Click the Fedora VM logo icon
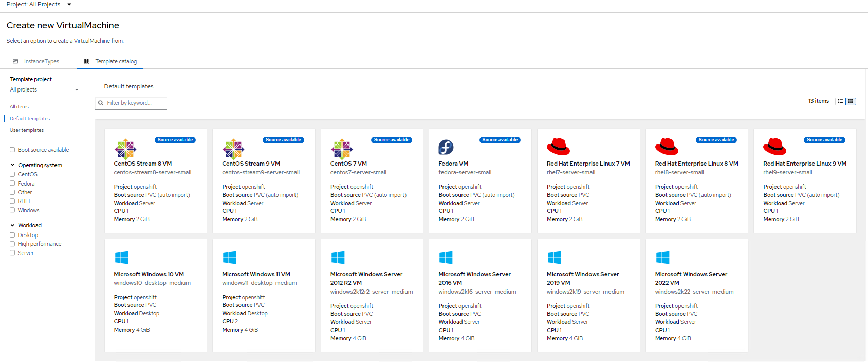The height and width of the screenshot is (363, 868). tap(446, 148)
